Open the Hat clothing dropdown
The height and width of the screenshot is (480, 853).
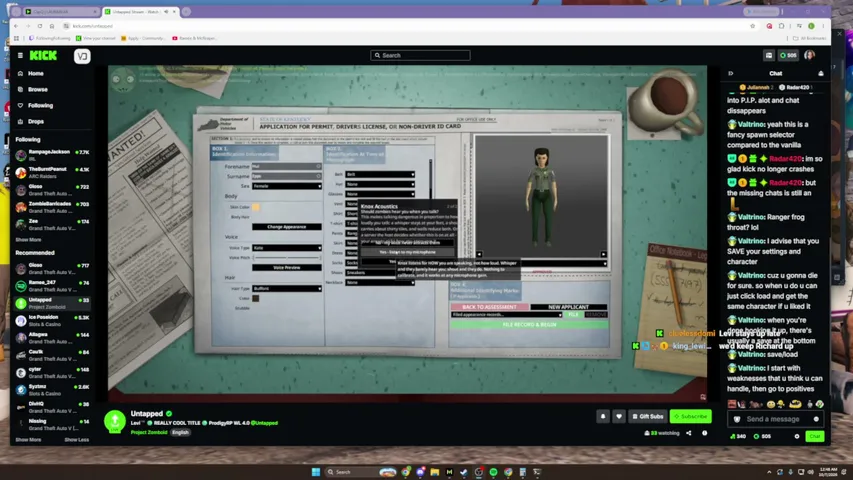click(380, 184)
